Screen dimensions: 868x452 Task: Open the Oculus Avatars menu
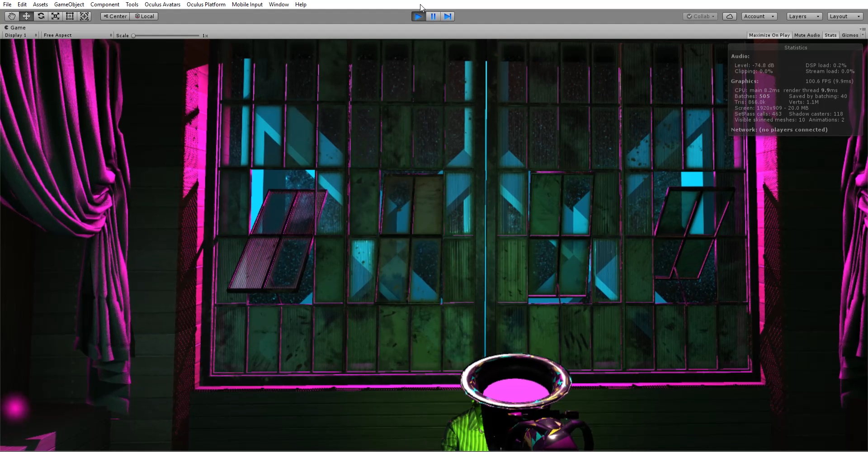coord(162,5)
